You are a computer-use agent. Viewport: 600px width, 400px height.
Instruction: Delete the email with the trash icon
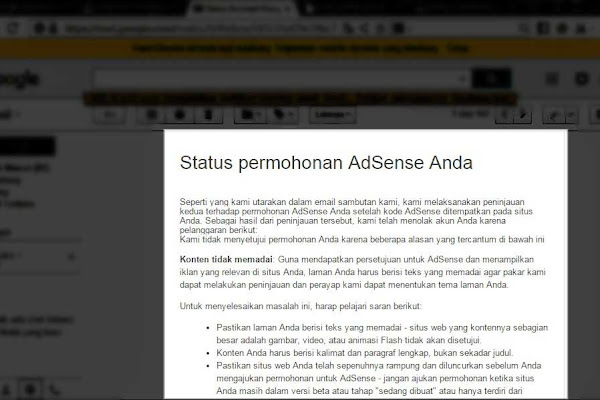click(208, 115)
